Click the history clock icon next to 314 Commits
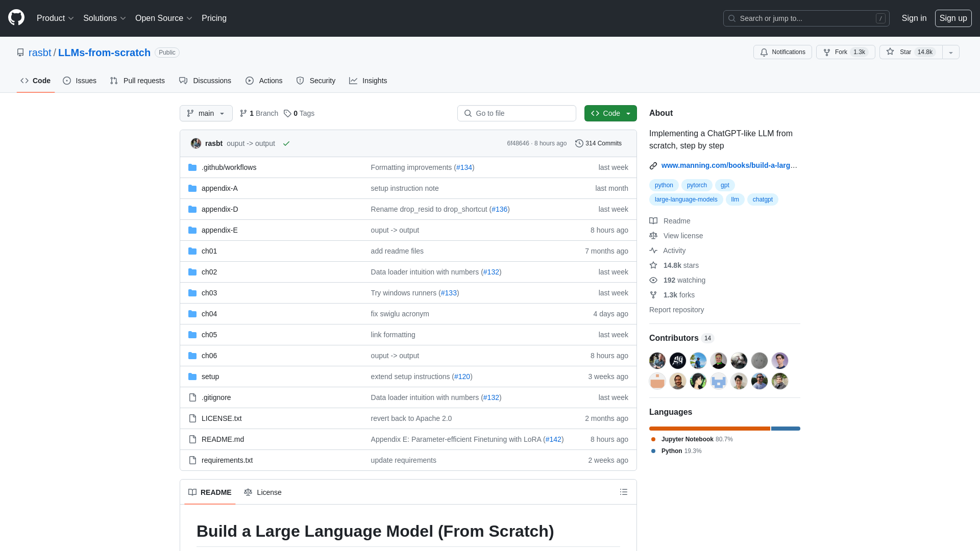Image resolution: width=980 pixels, height=551 pixels. pyautogui.click(x=579, y=143)
